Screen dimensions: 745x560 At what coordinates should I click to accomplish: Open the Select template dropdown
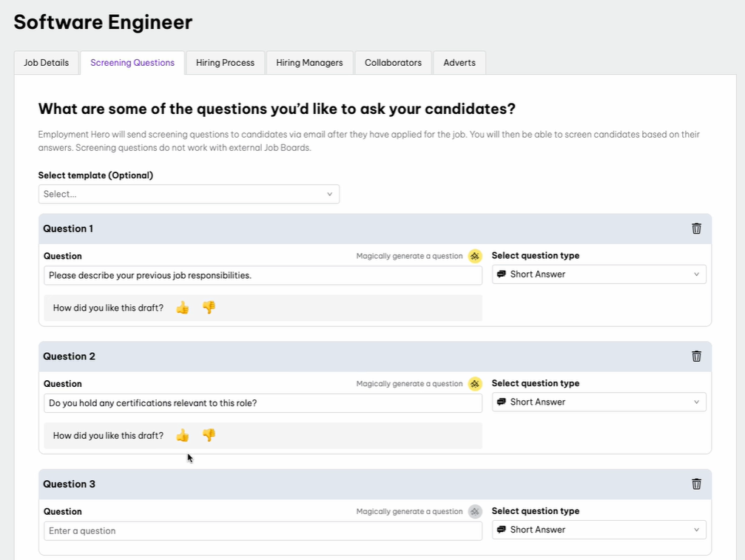tap(189, 195)
